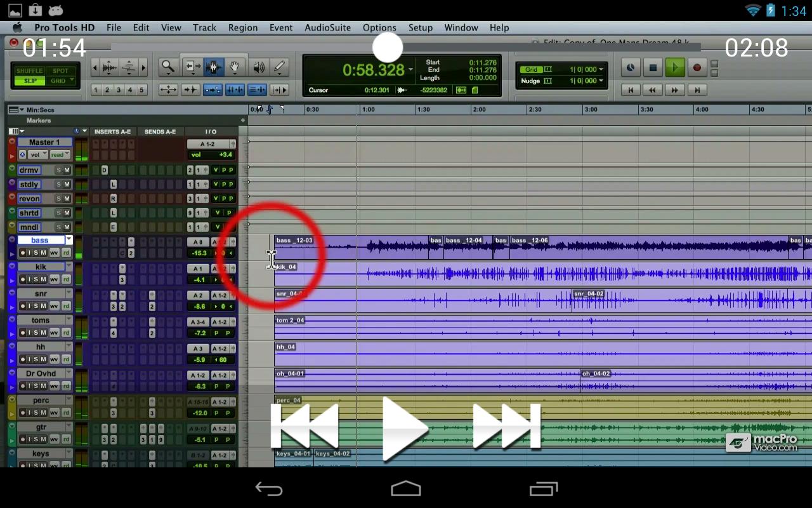812x508 pixels.
Task: Solo the stdly track
Action: [58, 184]
